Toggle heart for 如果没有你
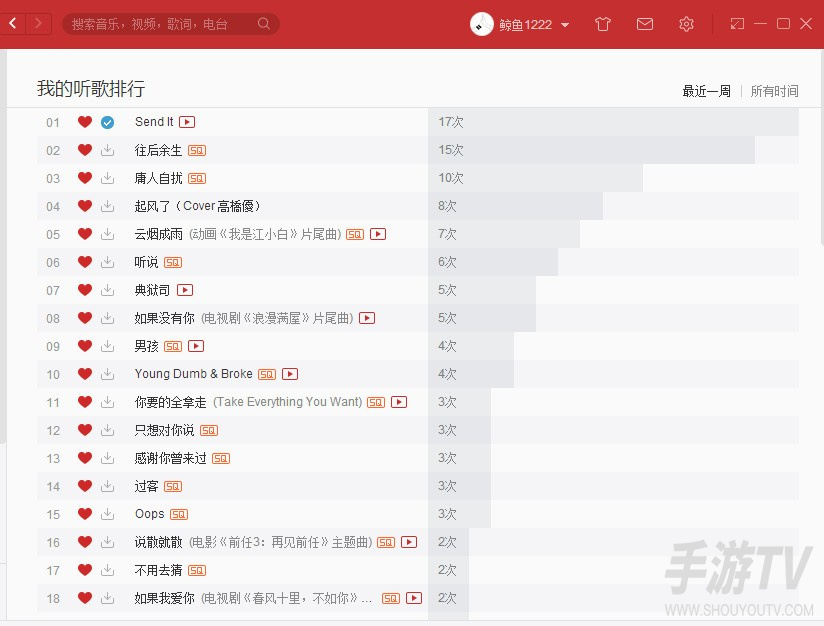 pos(85,318)
